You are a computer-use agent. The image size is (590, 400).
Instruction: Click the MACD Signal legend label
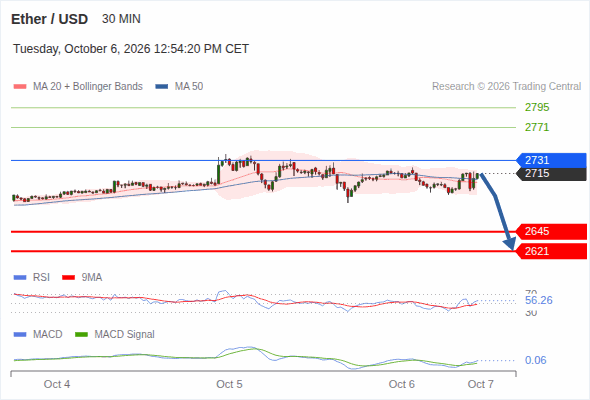125,335
